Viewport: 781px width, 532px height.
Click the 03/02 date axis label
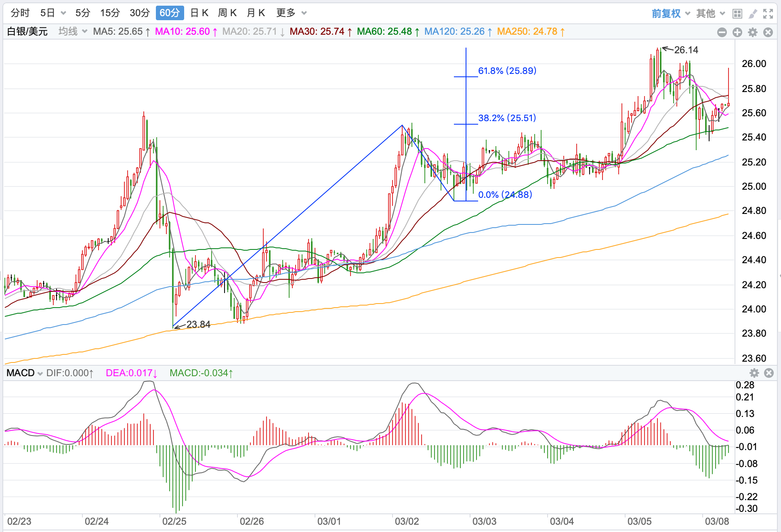click(407, 522)
